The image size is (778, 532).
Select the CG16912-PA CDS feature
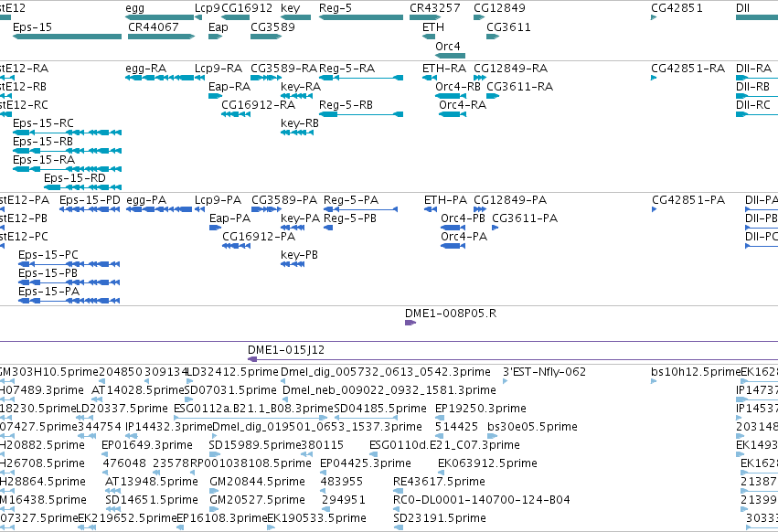[x=236, y=246]
